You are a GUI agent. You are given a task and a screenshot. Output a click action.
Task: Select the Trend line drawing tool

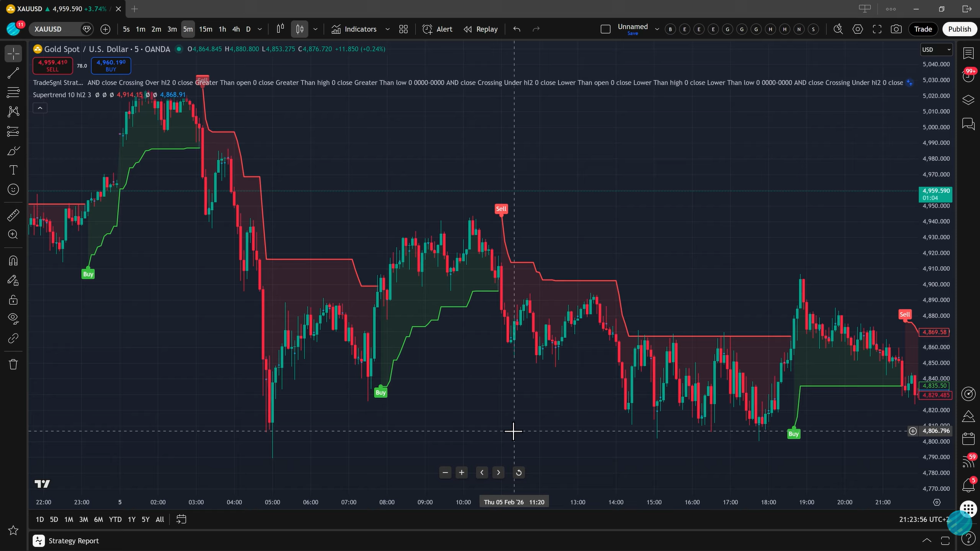13,73
